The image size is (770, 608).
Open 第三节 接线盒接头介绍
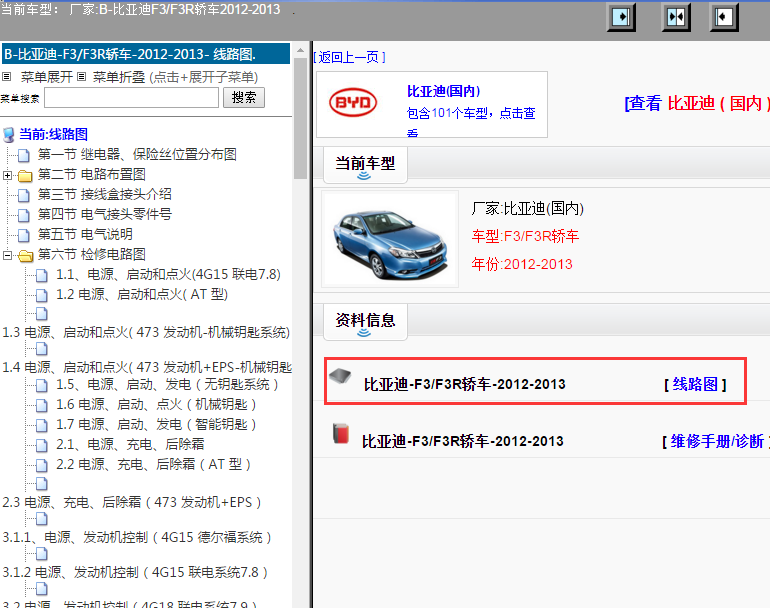tap(105, 194)
